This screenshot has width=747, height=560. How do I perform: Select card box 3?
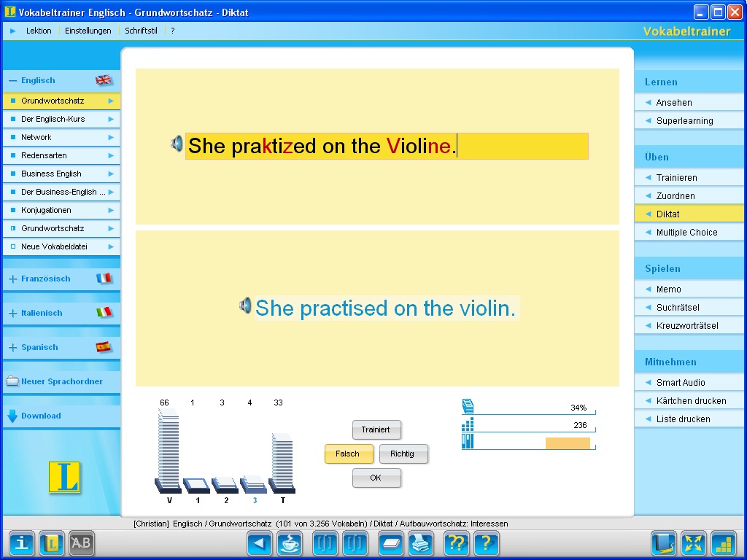coord(254,484)
